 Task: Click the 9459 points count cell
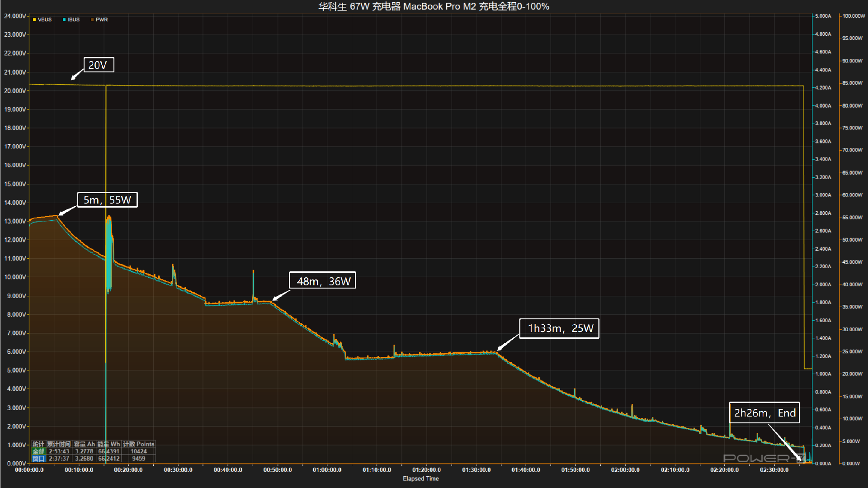[x=138, y=459]
